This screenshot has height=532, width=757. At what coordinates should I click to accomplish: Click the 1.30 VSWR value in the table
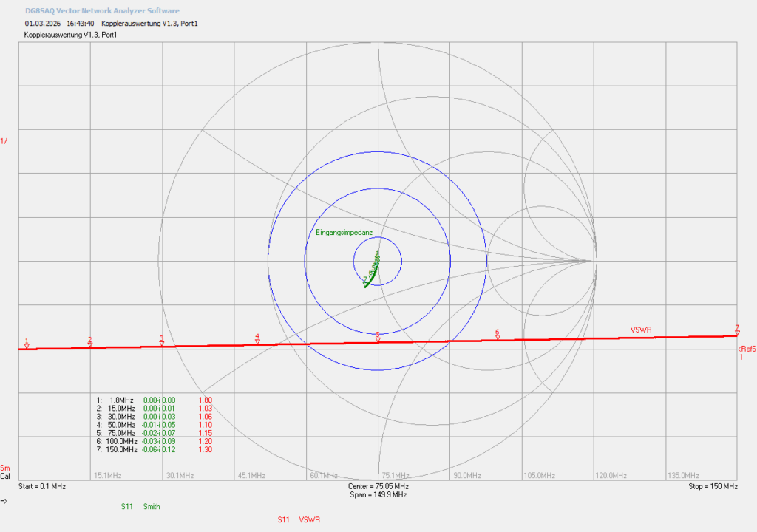[x=206, y=449]
